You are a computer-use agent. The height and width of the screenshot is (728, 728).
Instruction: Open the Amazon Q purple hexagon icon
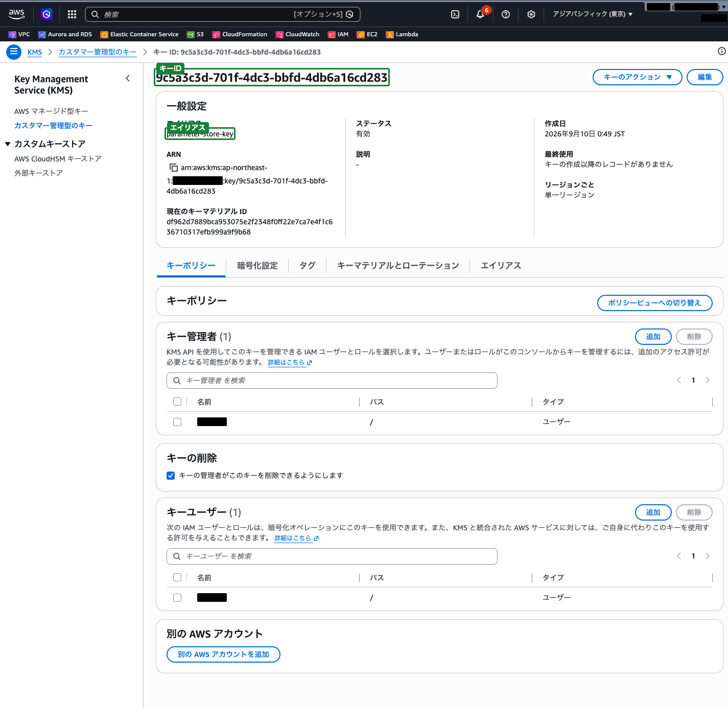click(x=46, y=14)
